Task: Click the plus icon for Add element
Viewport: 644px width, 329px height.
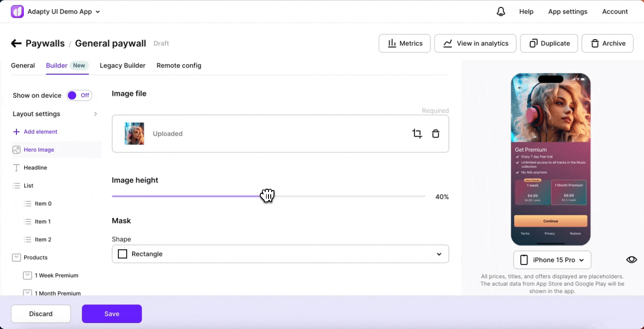Action: tap(16, 132)
